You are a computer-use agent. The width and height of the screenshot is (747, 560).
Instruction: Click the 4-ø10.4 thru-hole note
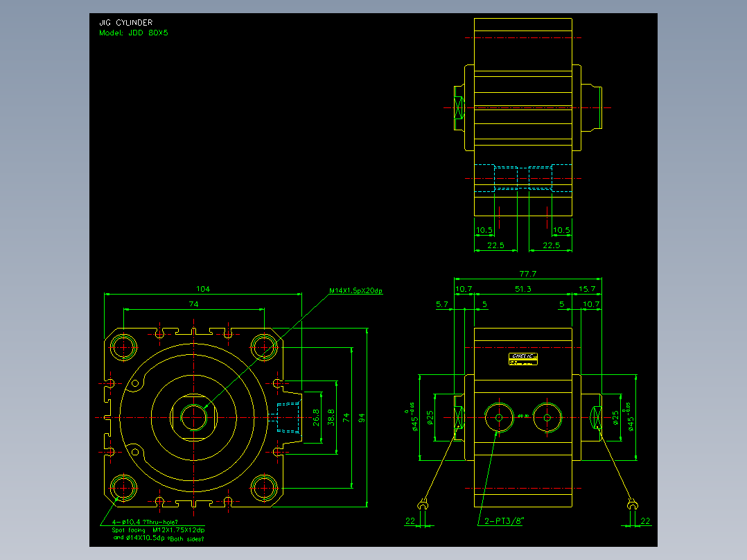tap(145, 522)
